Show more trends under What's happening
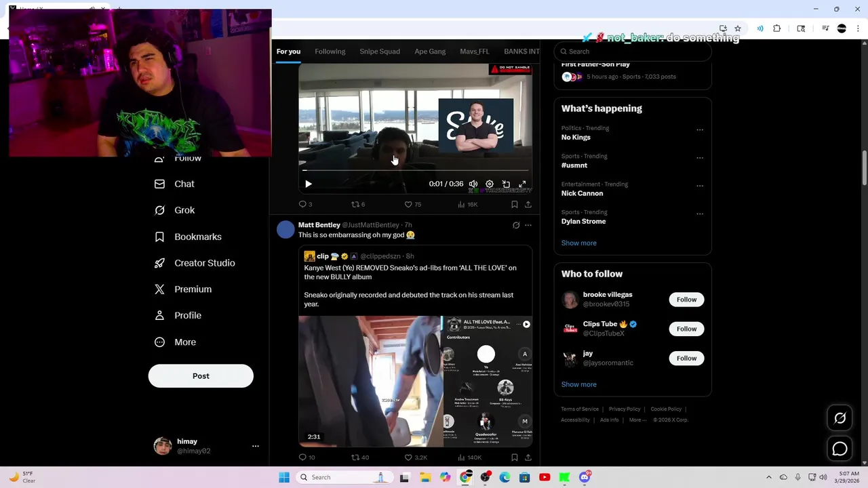The height and width of the screenshot is (488, 868). [x=579, y=243]
